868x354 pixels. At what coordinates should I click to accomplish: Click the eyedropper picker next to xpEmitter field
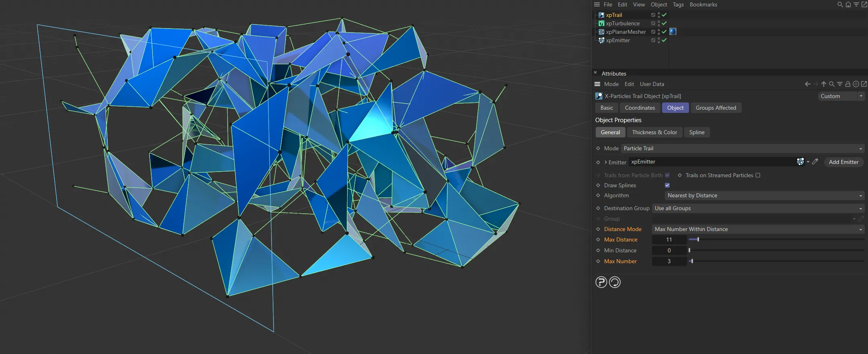coord(815,162)
